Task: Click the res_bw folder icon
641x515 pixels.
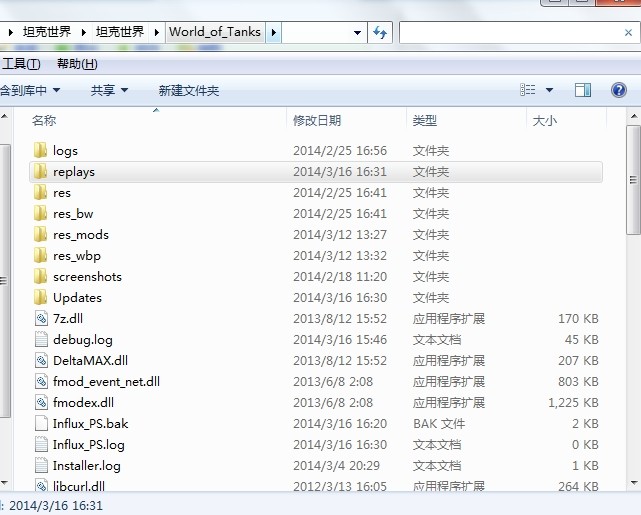Action: tap(40, 213)
